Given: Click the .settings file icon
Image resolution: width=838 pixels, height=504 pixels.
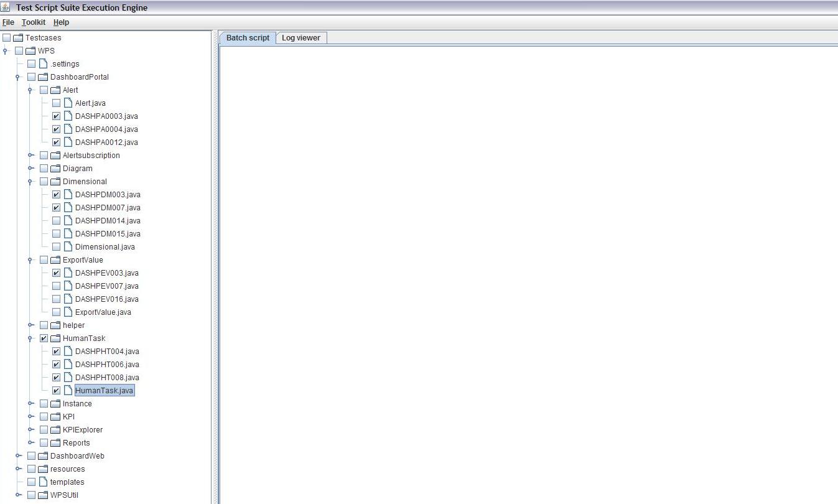Looking at the screenshot, I should (43, 64).
